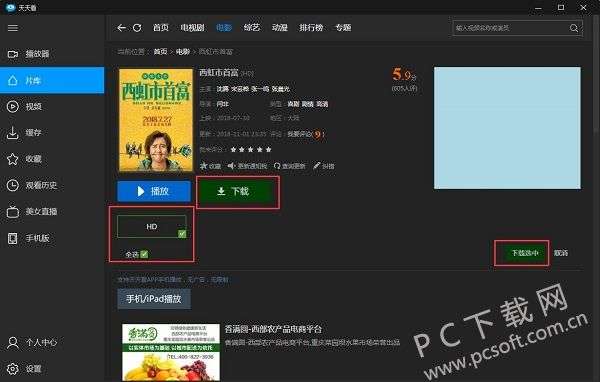Toggle the 全选 select-all checkbox
The width and height of the screenshot is (600, 382).
tap(144, 254)
